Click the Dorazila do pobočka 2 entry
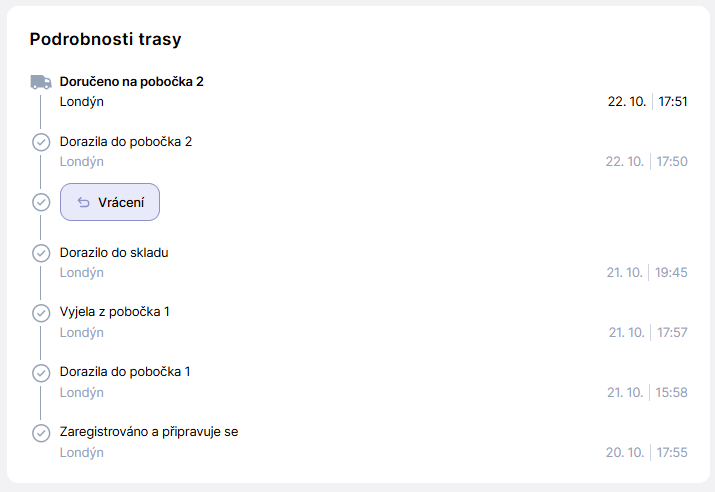Viewport: 715px width, 492px height. click(126, 141)
